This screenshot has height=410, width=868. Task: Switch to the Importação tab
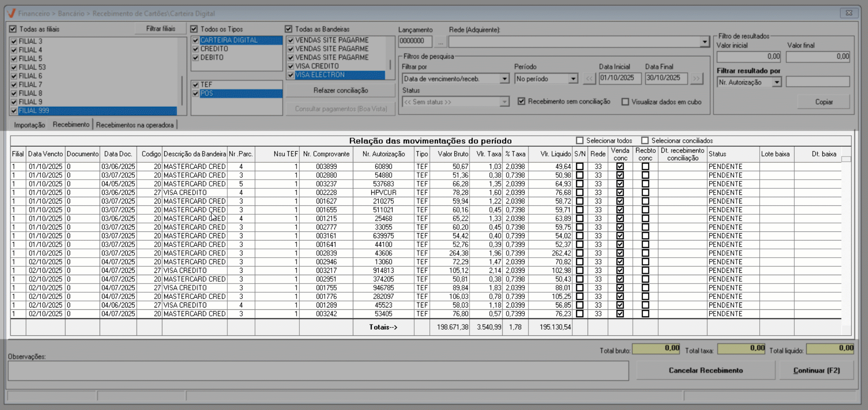click(30, 125)
